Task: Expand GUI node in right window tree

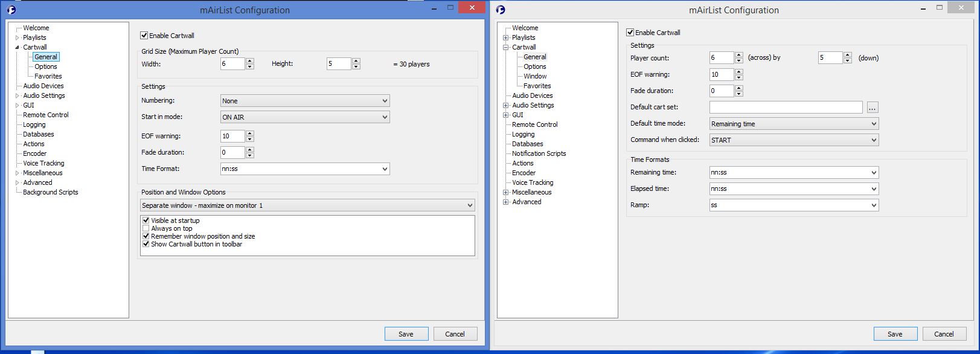Action: coord(506,115)
